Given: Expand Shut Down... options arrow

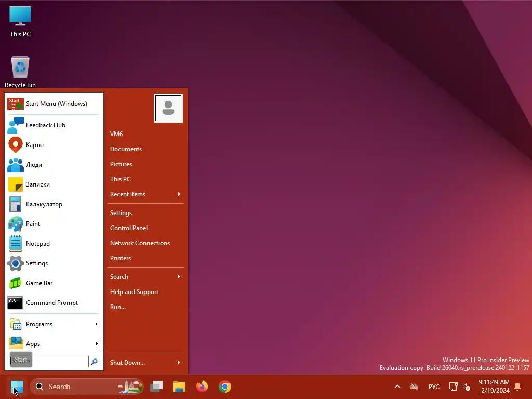Looking at the screenshot, I should tap(179, 363).
